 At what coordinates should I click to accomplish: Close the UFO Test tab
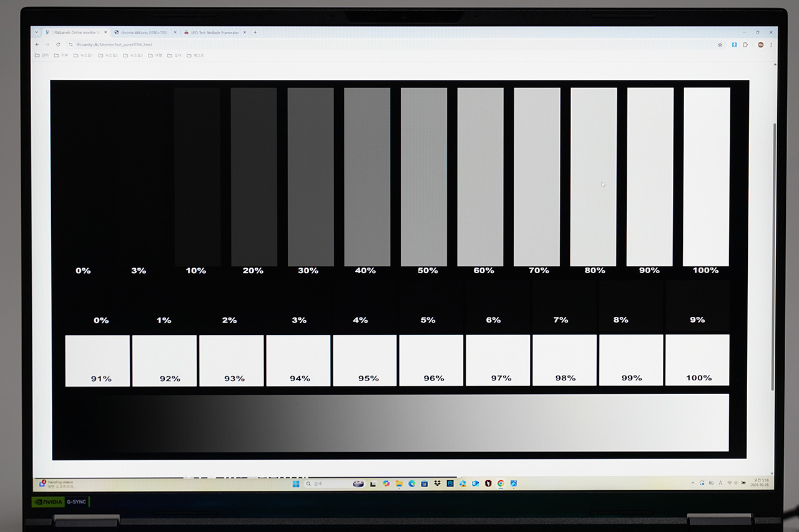coord(244,32)
